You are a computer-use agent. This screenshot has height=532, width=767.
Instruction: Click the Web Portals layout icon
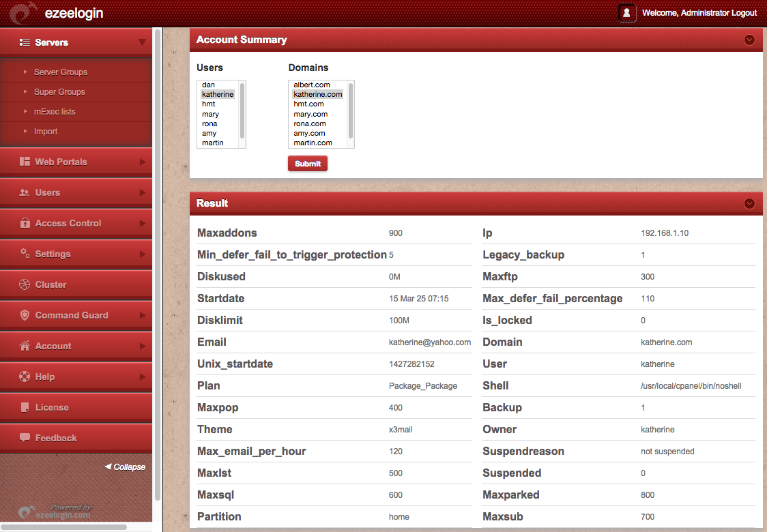(25, 162)
